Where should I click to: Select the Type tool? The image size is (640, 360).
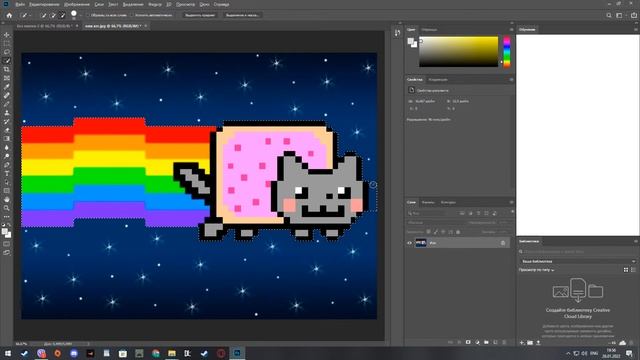pos(7,173)
